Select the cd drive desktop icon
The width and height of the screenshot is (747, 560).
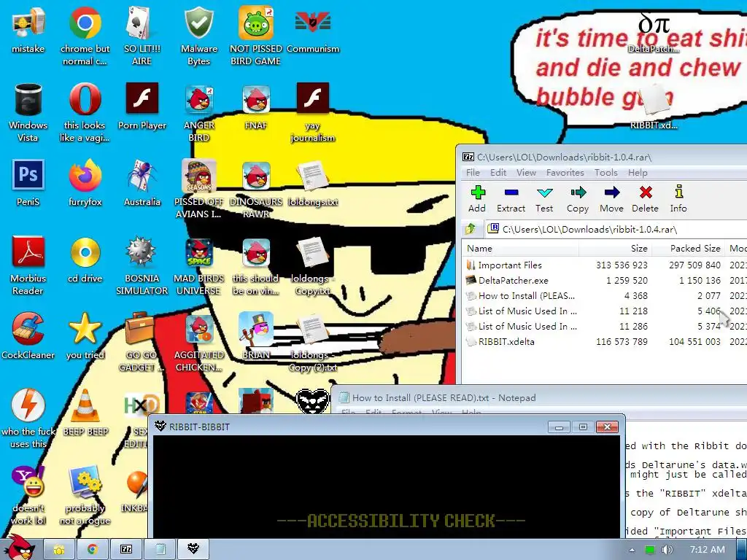[85, 260]
